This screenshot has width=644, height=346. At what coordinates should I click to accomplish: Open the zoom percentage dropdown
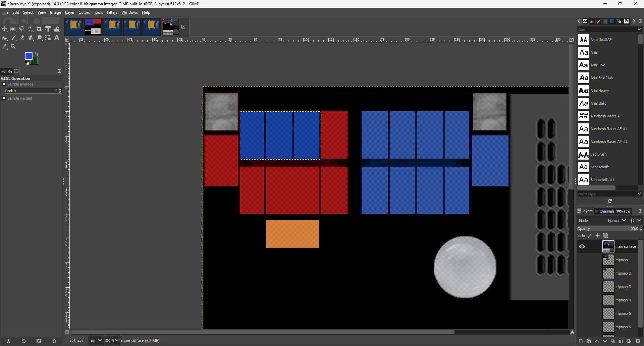pos(117,340)
